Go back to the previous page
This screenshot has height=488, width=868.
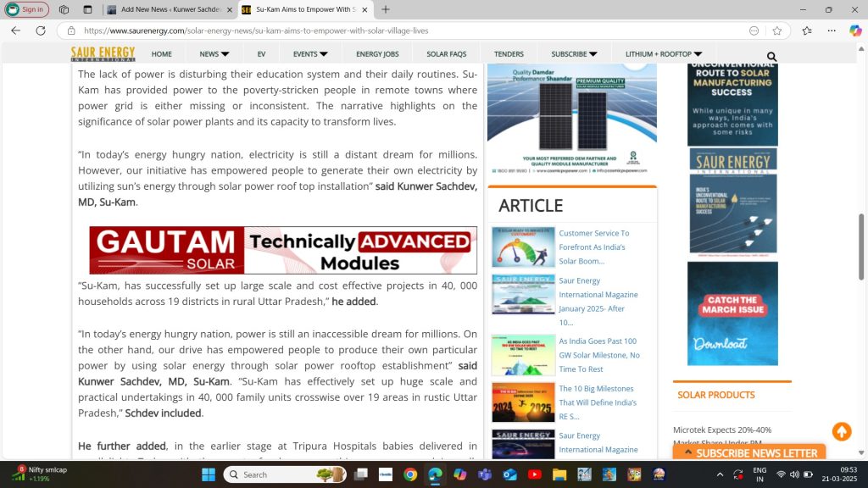[x=15, y=30]
